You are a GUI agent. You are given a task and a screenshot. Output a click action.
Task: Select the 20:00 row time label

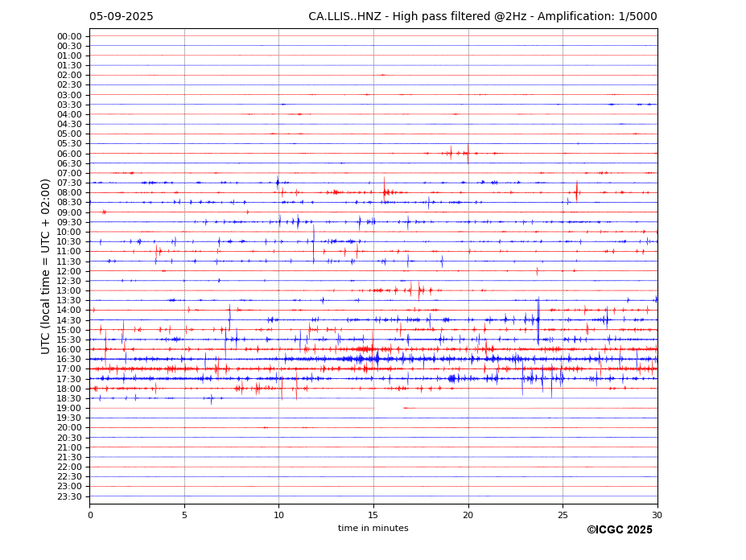(69, 428)
